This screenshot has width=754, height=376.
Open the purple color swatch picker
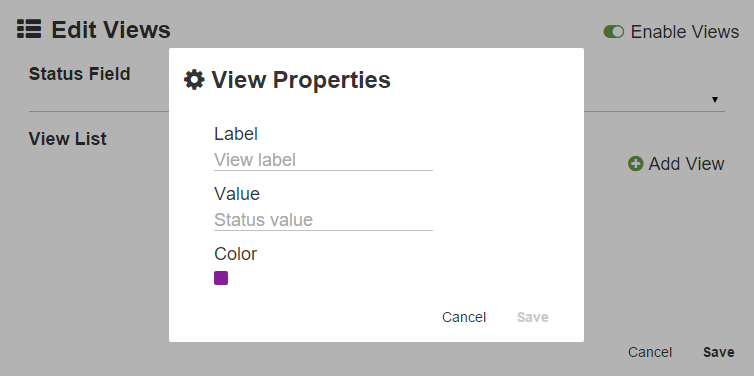tap(221, 278)
